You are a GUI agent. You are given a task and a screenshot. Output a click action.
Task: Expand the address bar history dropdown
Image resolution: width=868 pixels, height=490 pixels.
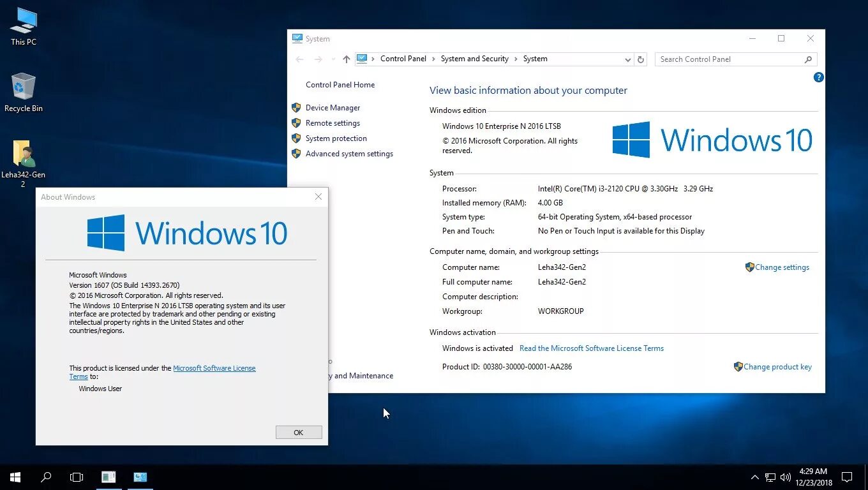[628, 59]
